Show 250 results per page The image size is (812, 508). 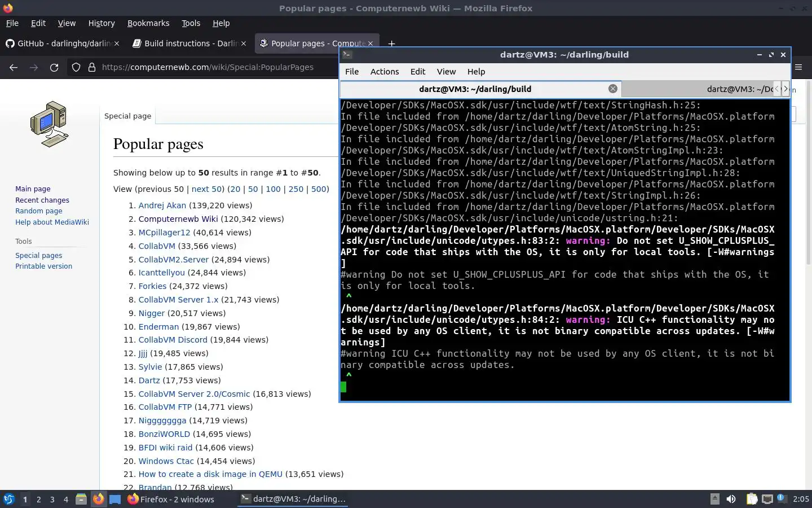click(296, 189)
